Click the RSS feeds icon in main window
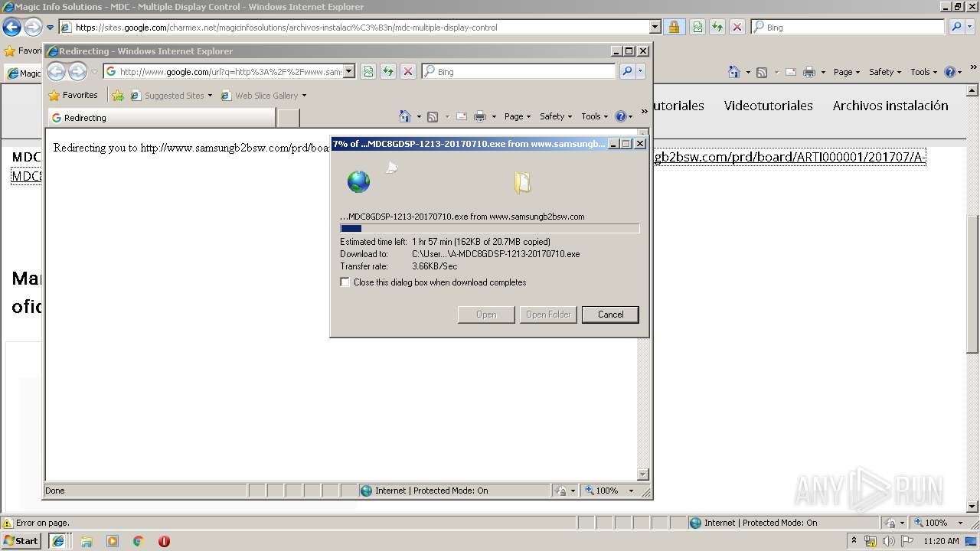The width and height of the screenshot is (980, 551). coord(762,72)
